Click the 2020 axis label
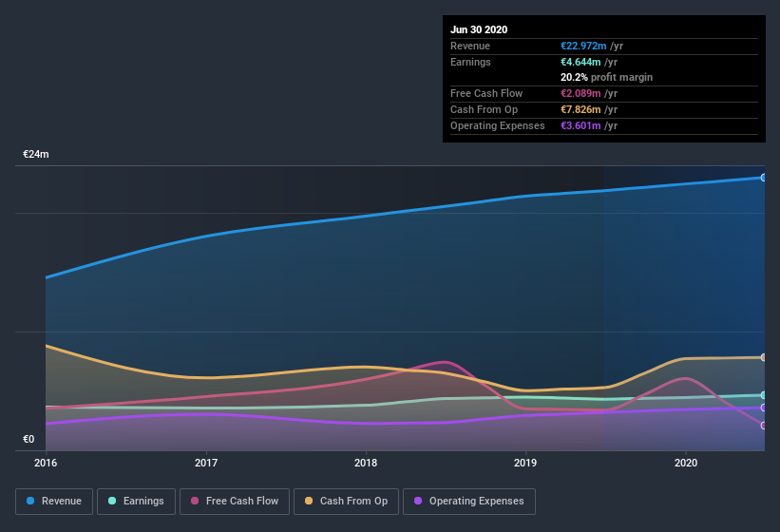Screen dimensions: 780x532 point(686,463)
